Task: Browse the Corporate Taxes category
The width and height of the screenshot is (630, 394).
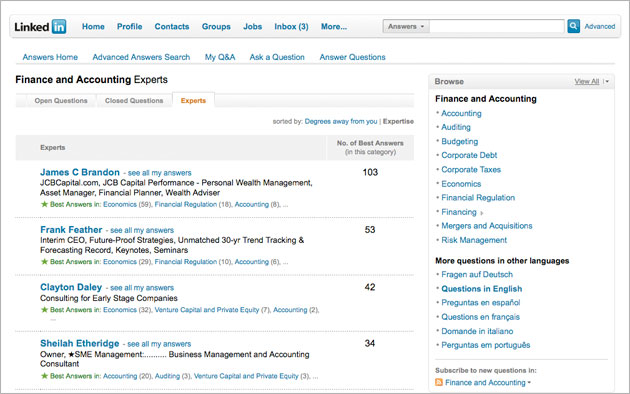Action: (x=471, y=169)
